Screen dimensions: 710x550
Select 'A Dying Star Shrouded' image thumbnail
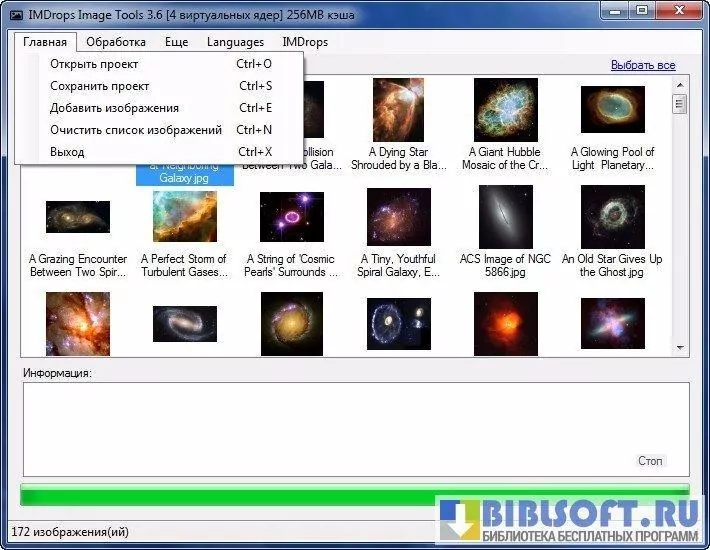(x=398, y=110)
